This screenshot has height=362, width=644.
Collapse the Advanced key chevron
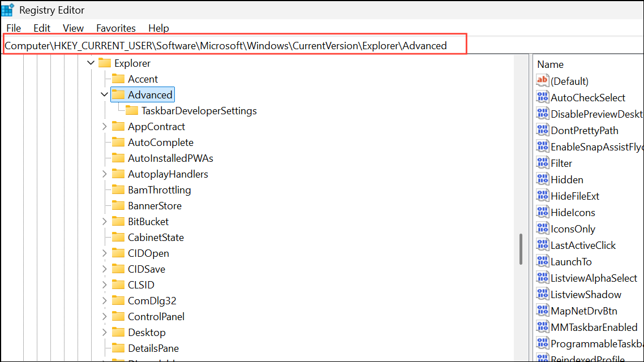pos(104,95)
